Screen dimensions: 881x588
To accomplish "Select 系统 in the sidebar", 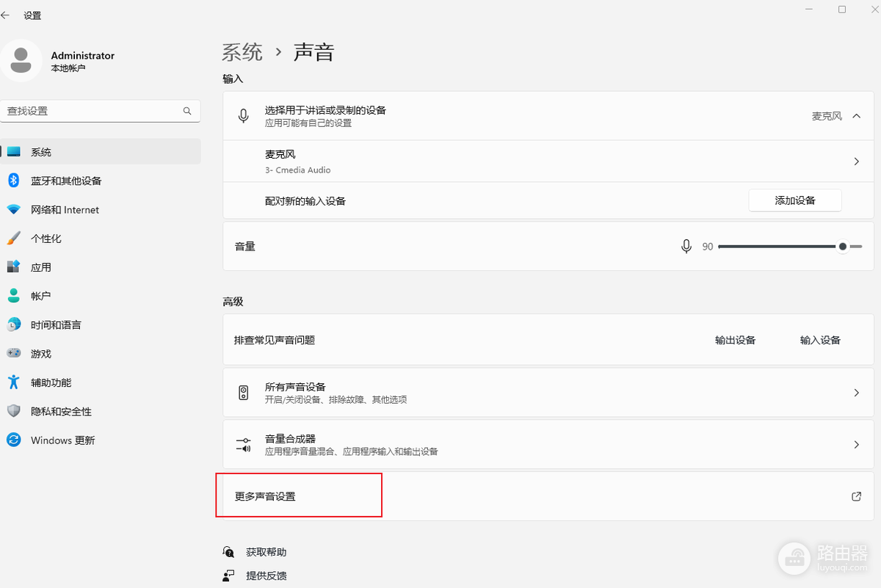I will click(101, 152).
